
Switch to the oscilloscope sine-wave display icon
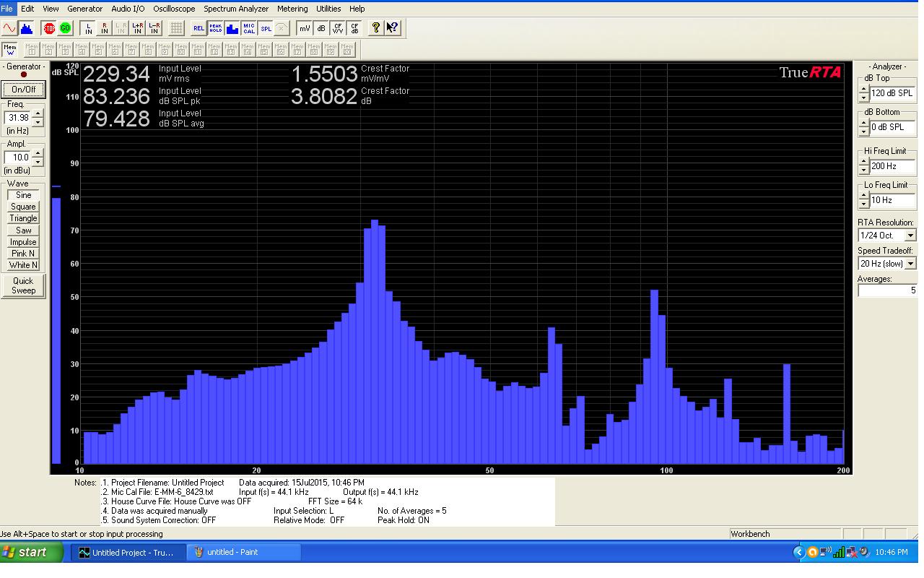[x=9, y=28]
